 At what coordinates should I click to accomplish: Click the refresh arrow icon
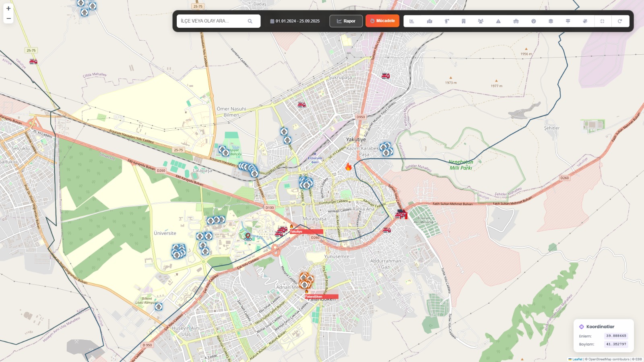(620, 21)
